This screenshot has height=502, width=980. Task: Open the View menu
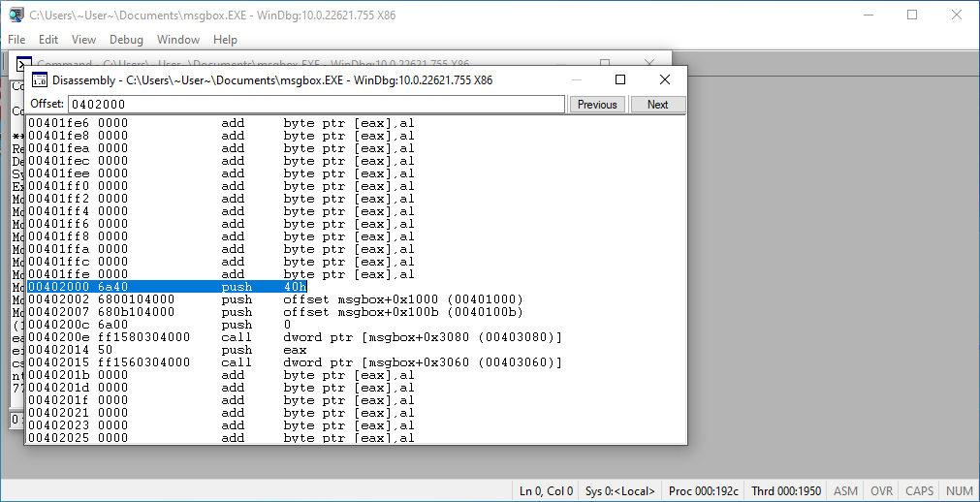coord(83,40)
